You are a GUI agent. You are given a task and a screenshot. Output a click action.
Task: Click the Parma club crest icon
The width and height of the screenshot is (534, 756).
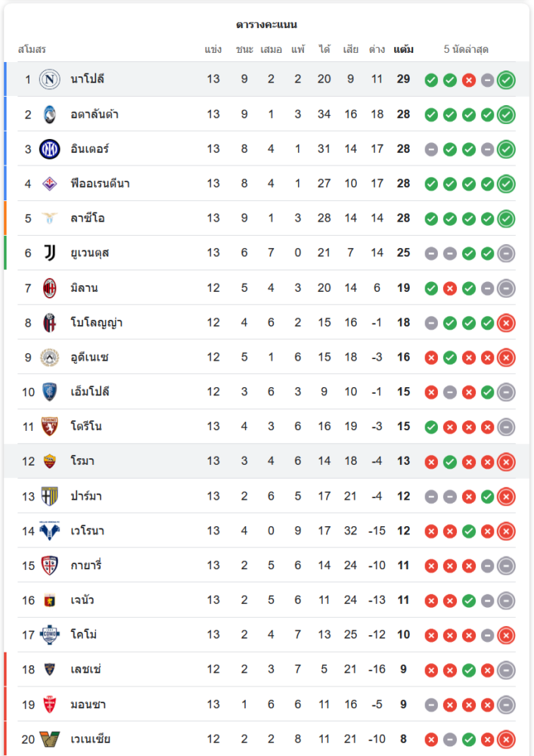[50, 496]
